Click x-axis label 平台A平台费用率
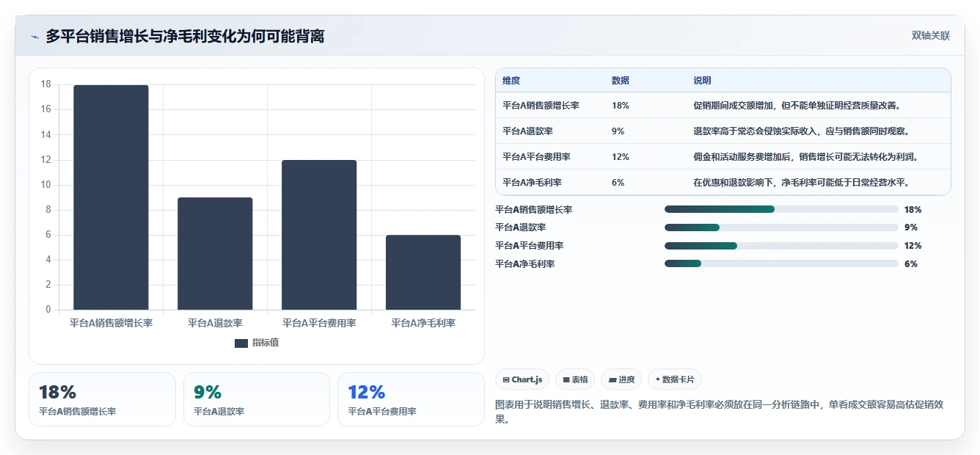980x455 pixels. (x=319, y=323)
